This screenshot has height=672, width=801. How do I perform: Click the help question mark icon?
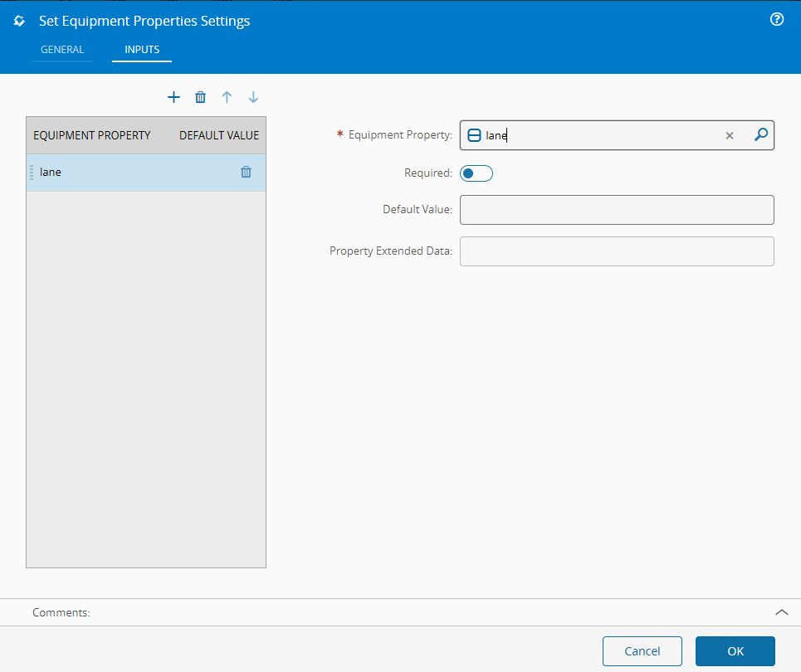point(776,18)
